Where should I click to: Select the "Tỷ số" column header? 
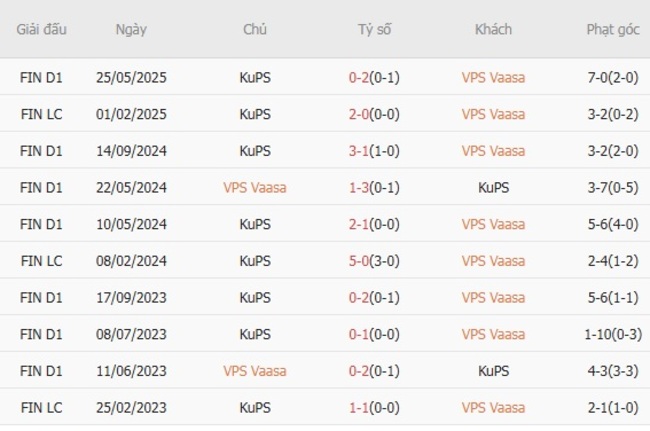coord(375,29)
